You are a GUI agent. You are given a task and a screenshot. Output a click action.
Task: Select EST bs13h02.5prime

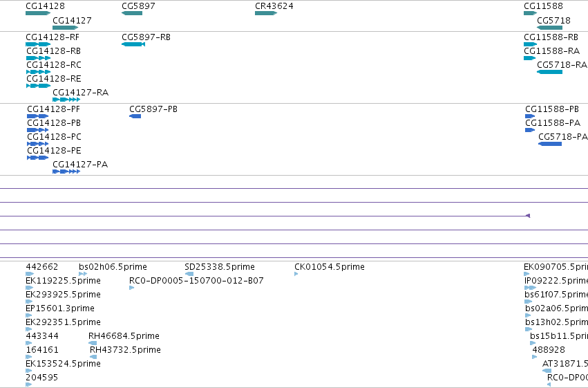[x=529, y=329]
